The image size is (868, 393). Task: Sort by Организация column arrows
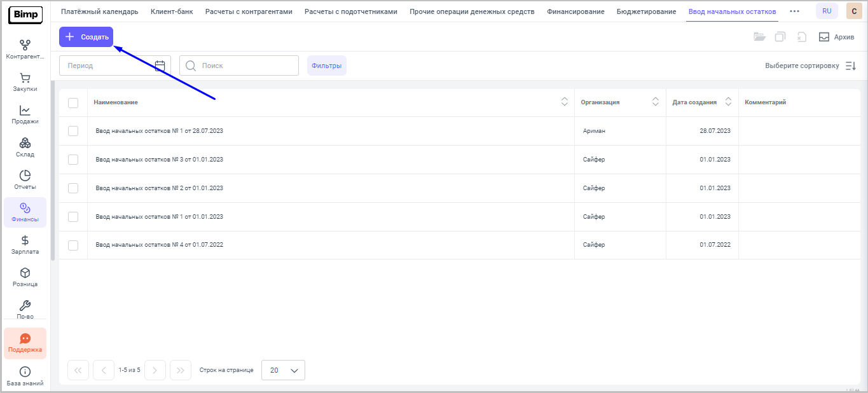pos(656,102)
